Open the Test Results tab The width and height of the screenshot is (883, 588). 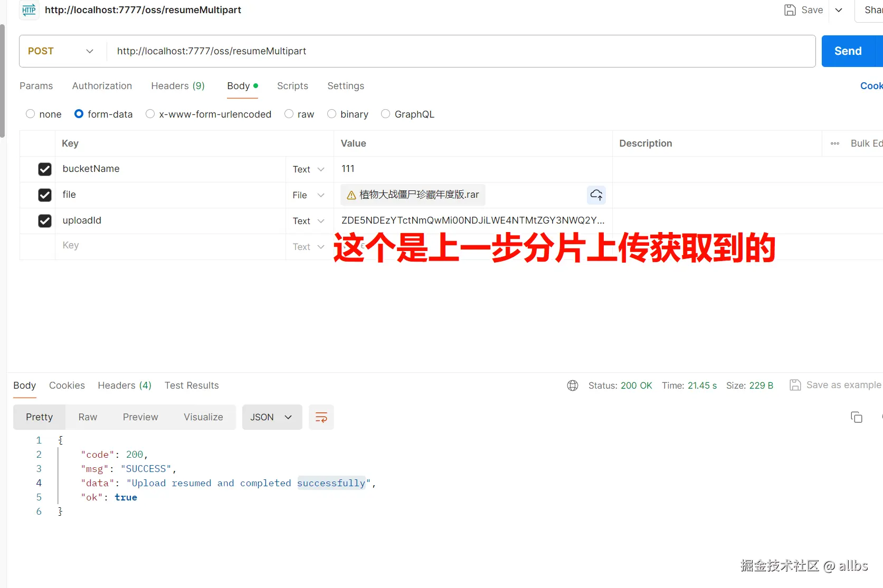coord(192,385)
